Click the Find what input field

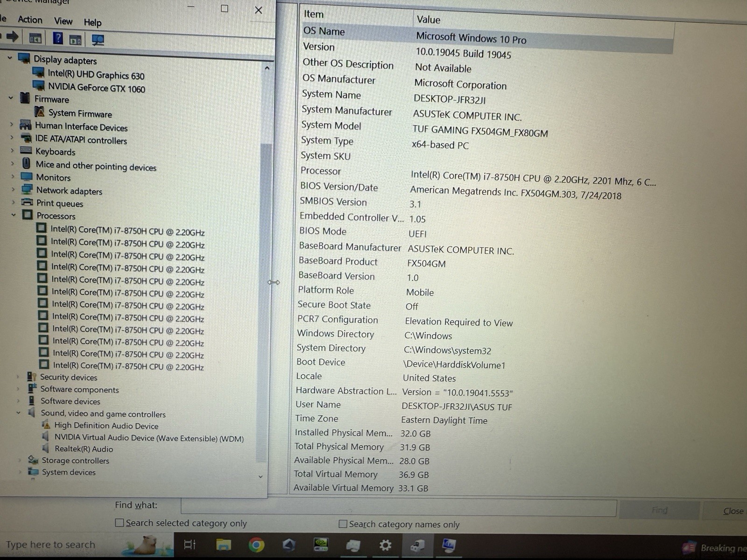click(399, 507)
